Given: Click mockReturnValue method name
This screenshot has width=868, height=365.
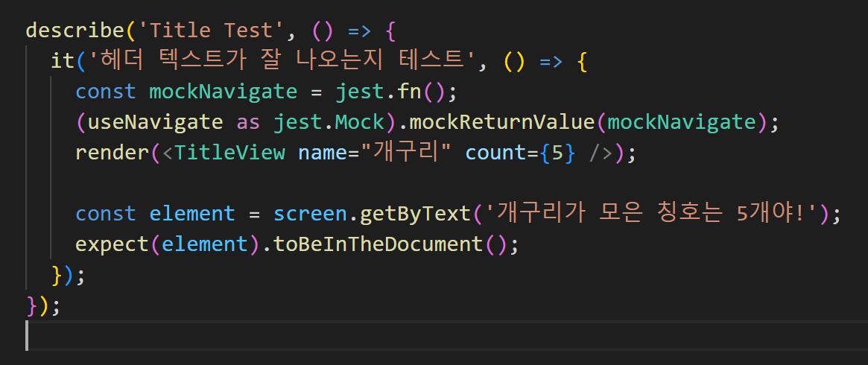Looking at the screenshot, I should [x=503, y=121].
